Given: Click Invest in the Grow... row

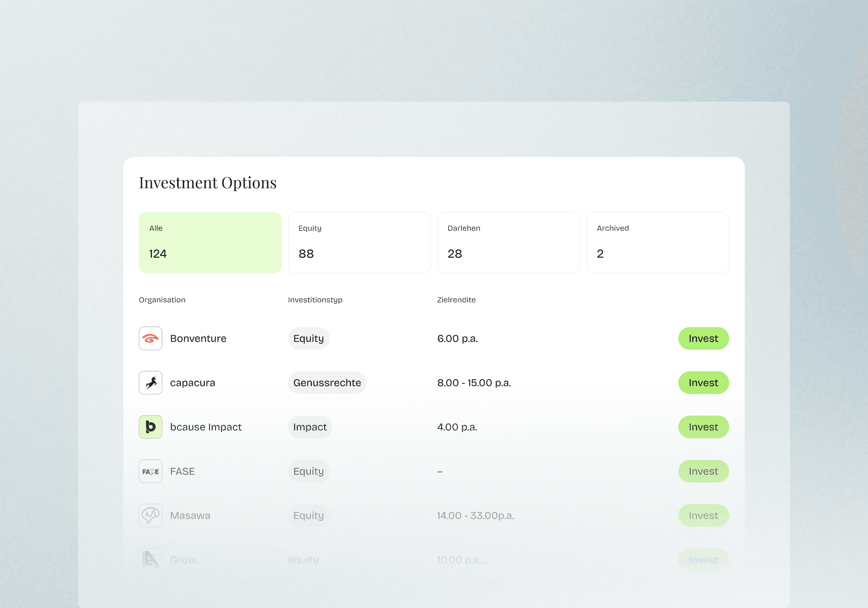Looking at the screenshot, I should coord(704,560).
